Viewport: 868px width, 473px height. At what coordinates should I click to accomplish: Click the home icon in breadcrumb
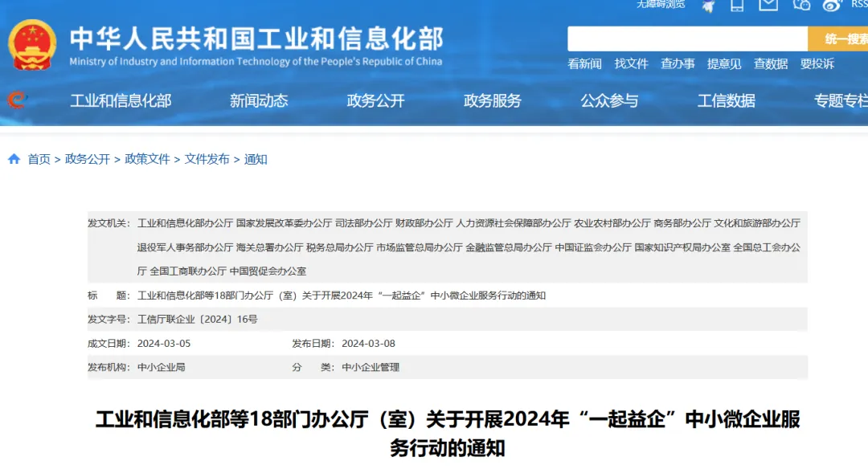(14, 159)
